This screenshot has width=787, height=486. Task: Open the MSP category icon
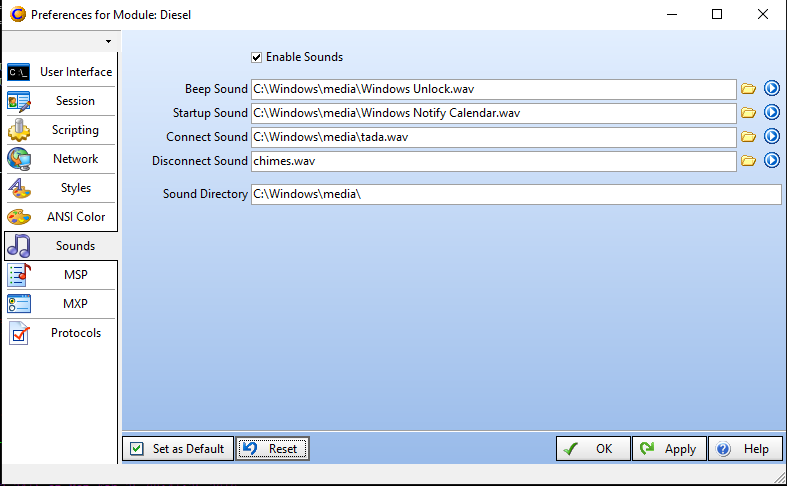(19, 275)
